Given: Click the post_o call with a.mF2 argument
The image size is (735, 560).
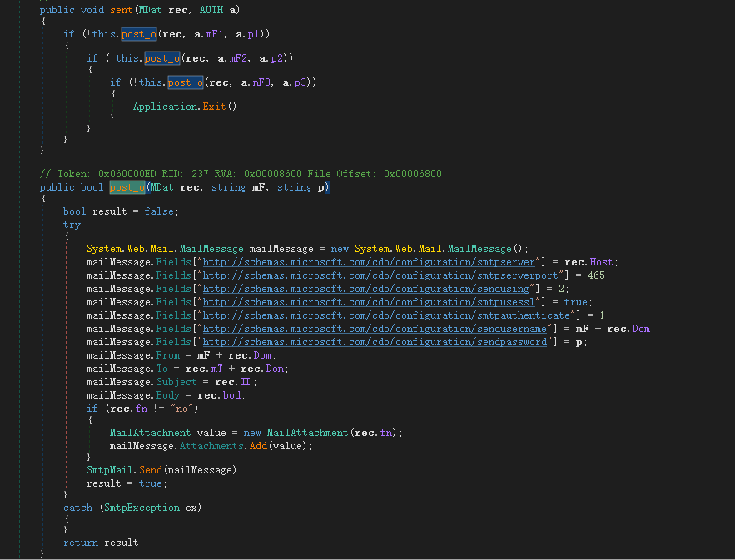Looking at the screenshot, I should (162, 58).
